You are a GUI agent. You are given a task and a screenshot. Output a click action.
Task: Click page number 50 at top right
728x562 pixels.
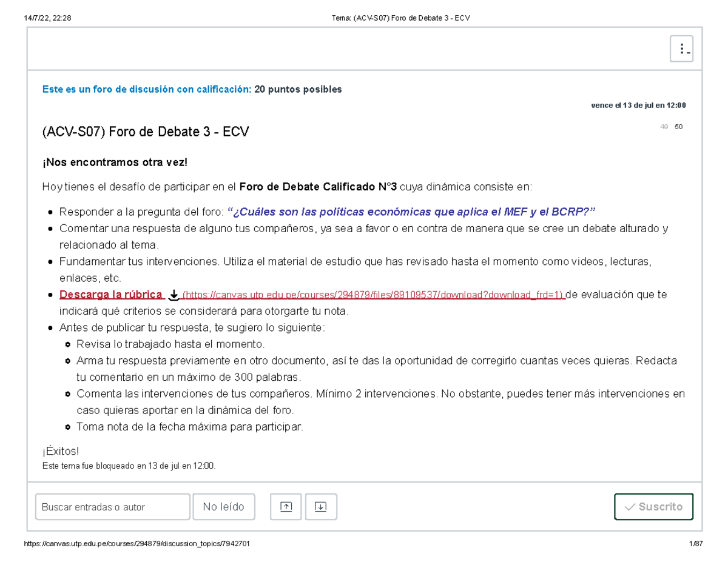pyautogui.click(x=679, y=126)
